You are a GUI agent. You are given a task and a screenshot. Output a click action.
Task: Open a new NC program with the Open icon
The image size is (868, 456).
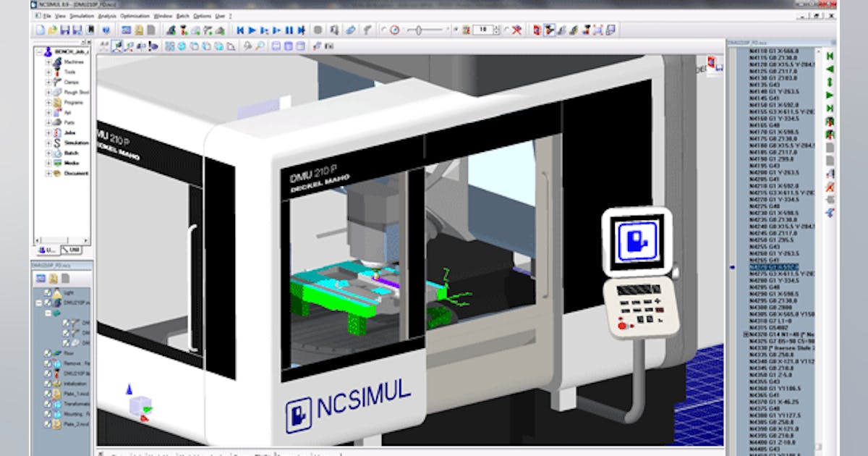tap(51, 29)
